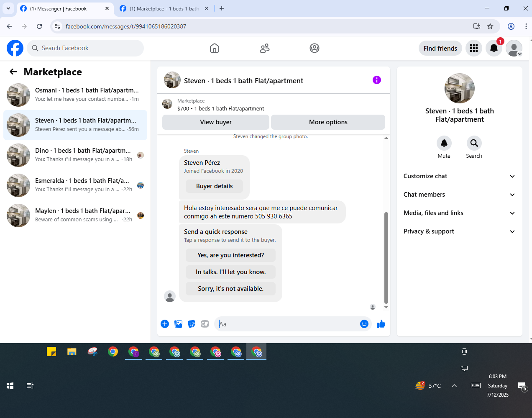Viewport: 532px width, 418px height.
Task: Choose a sticker in composer
Action: click(x=192, y=324)
